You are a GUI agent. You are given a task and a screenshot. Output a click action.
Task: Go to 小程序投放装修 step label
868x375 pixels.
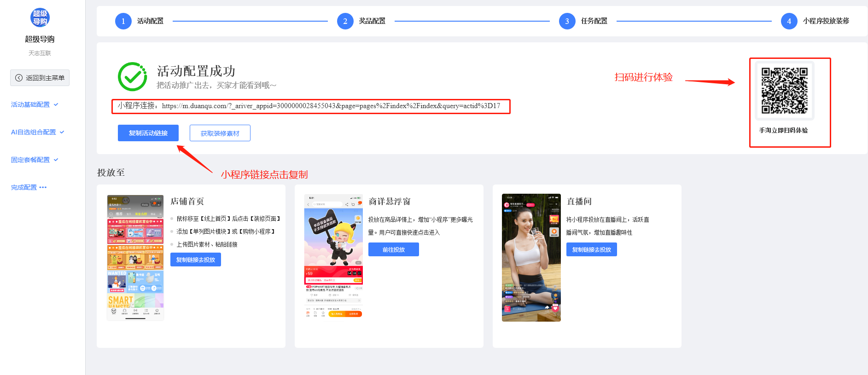pyautogui.click(x=826, y=21)
